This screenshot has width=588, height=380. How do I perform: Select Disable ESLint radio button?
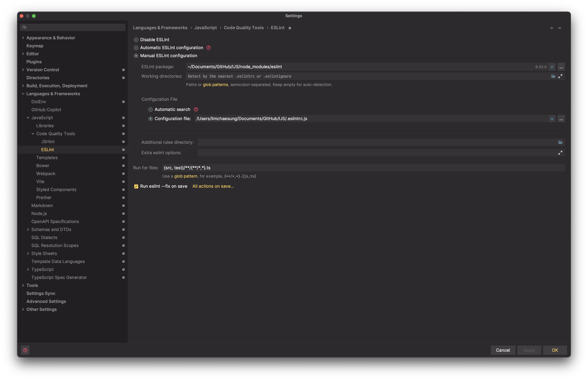coord(136,40)
